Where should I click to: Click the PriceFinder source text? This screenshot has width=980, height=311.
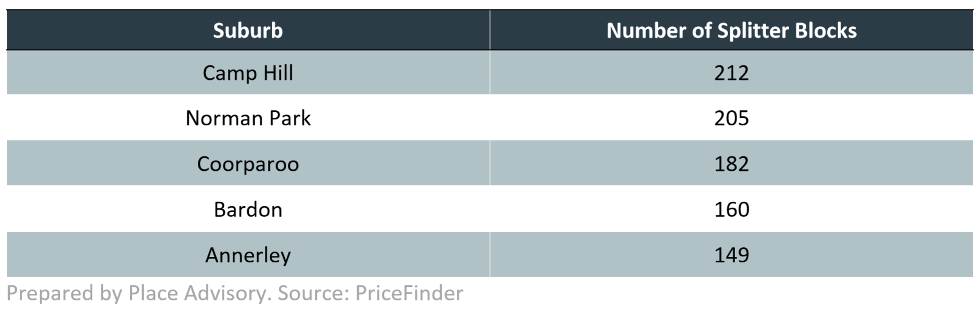coord(409,293)
